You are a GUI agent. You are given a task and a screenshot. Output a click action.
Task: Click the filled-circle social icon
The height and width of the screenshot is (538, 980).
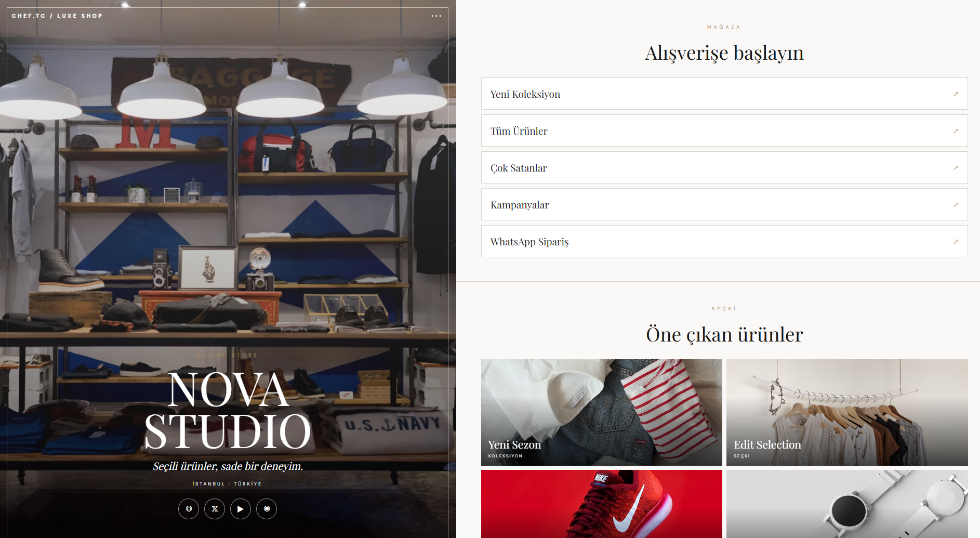[x=267, y=509]
